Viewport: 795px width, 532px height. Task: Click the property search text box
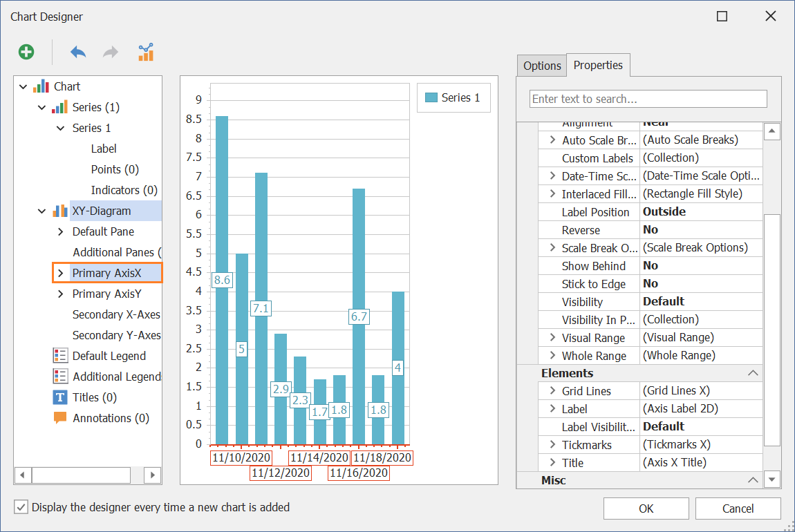click(x=648, y=99)
